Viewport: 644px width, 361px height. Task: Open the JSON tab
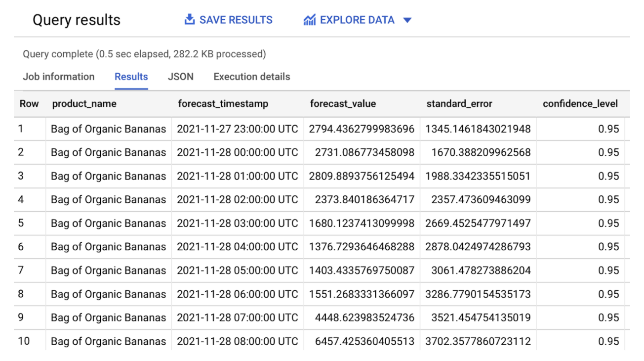(x=180, y=77)
